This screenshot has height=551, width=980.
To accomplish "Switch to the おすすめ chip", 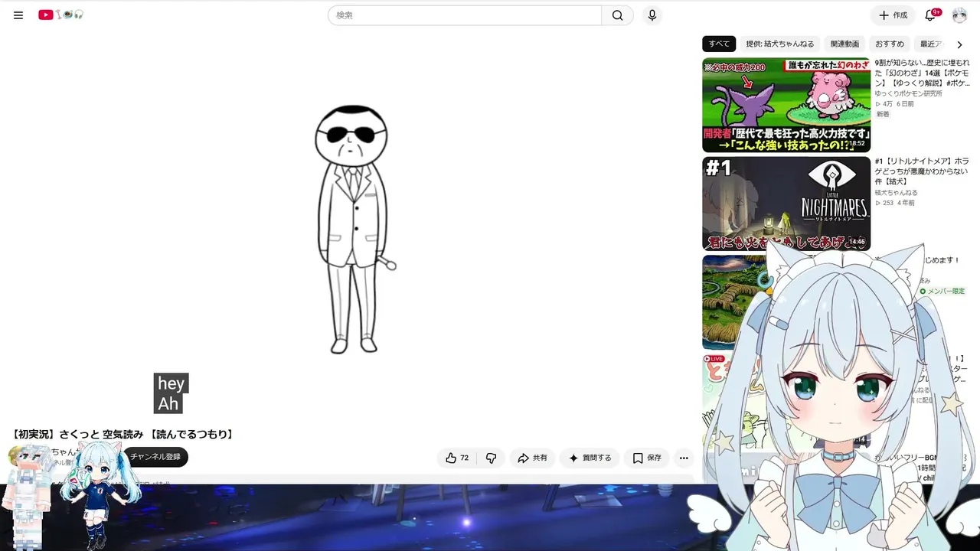I will [x=890, y=44].
